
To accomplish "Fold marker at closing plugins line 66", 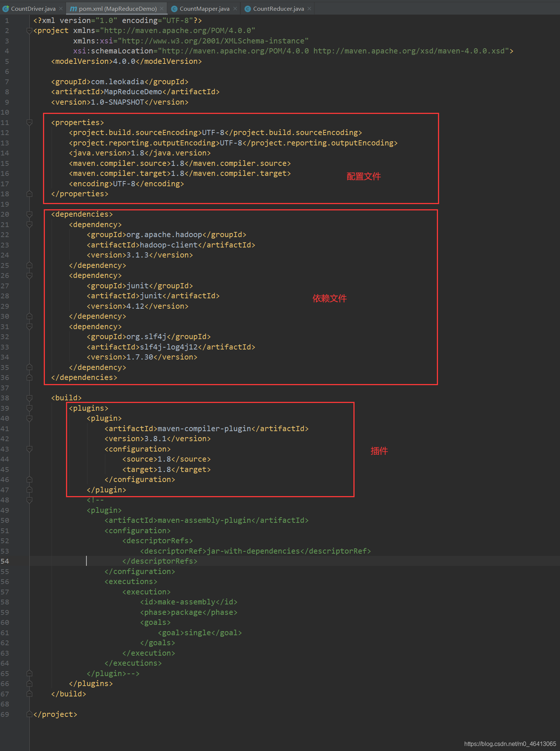I will coord(29,683).
